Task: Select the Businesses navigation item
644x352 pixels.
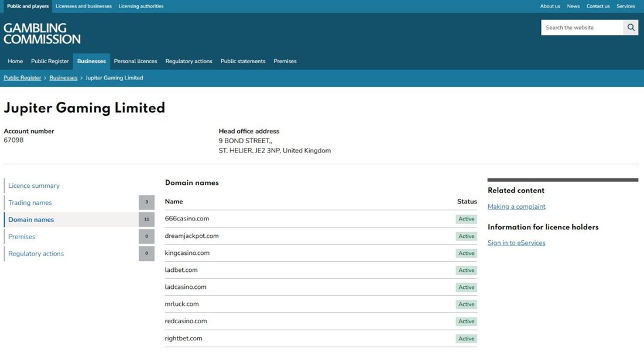Action: (91, 61)
